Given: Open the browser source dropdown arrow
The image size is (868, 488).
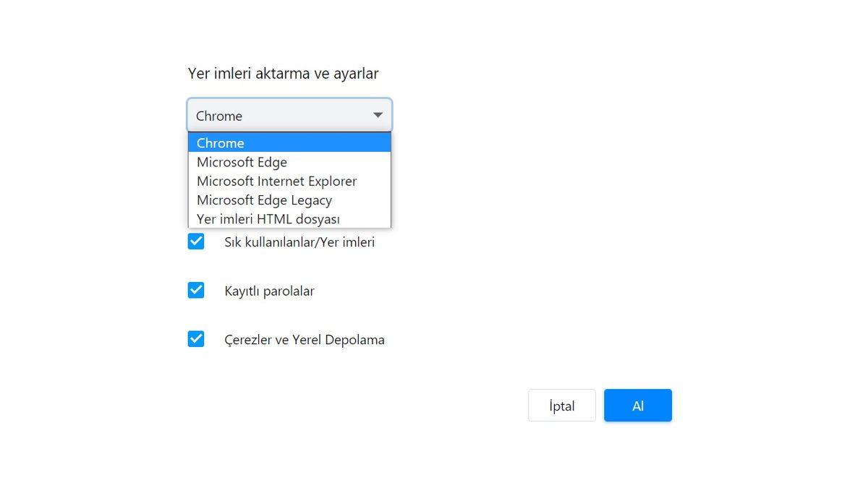Looking at the screenshot, I should 377,114.
